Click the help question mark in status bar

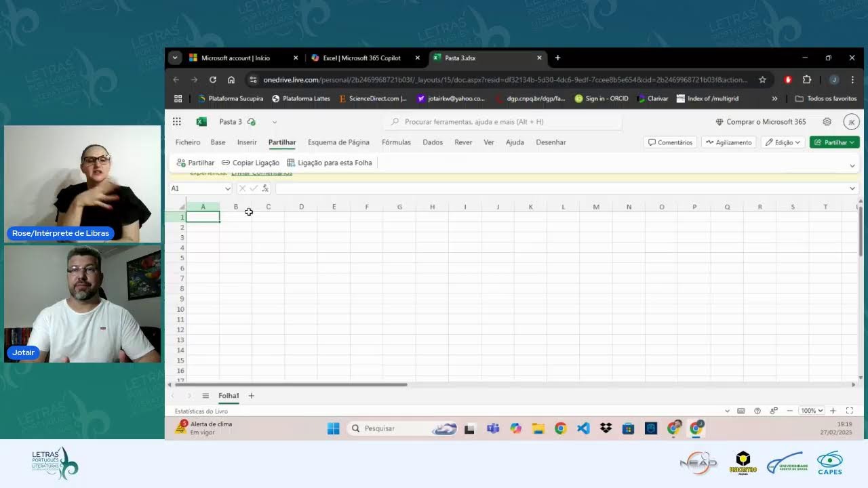point(757,411)
